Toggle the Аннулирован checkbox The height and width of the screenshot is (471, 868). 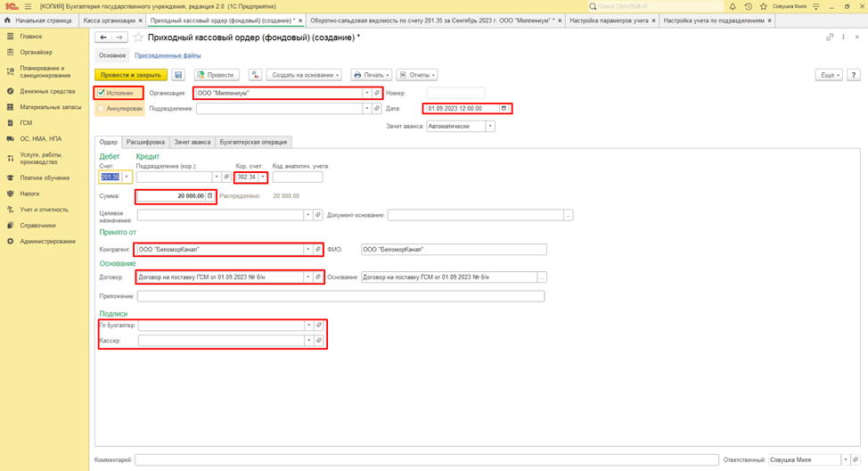101,109
